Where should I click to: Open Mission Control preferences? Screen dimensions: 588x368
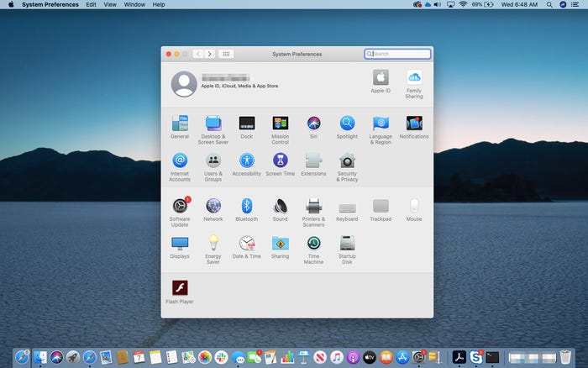point(280,129)
